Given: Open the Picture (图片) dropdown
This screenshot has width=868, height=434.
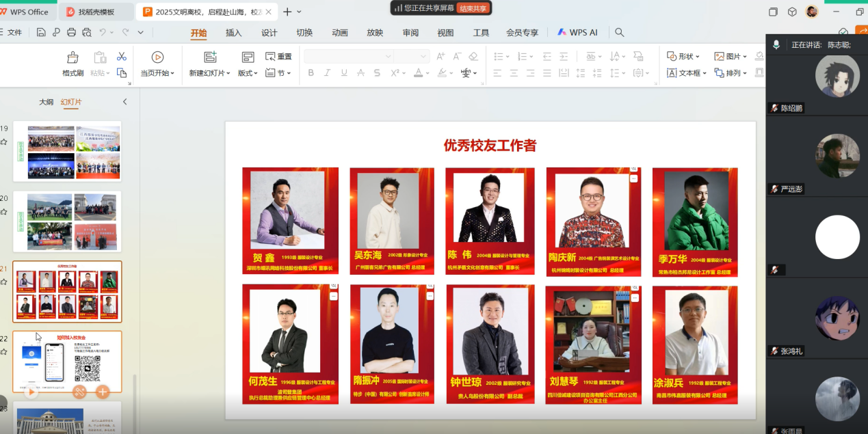Looking at the screenshot, I should pyautogui.click(x=731, y=57).
